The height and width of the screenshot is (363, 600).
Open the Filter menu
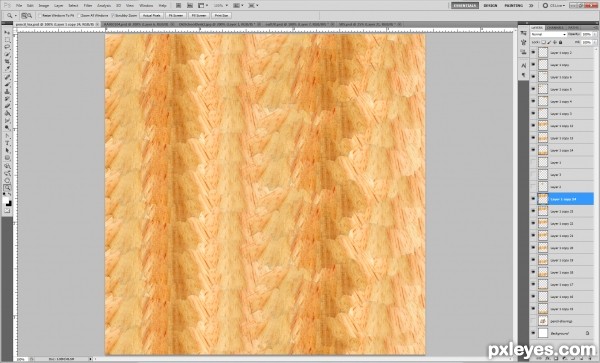tap(88, 5)
